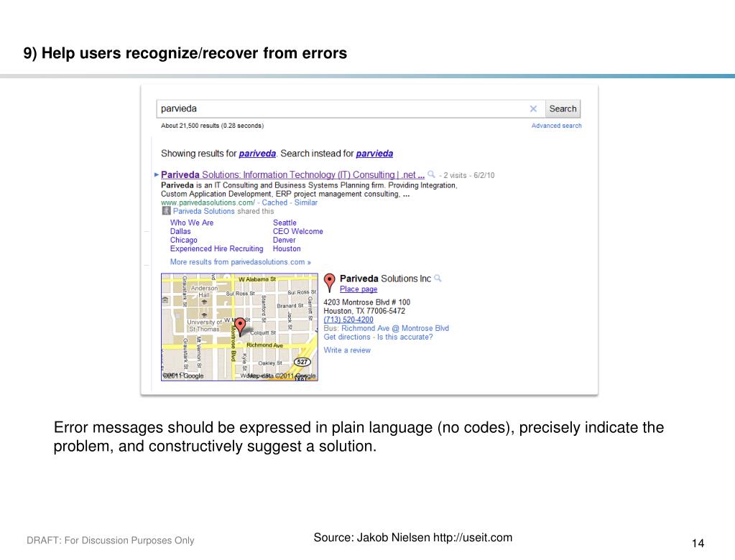Click the 4203 Montrose Blvd # 100 address
735x560 pixels.
367,302
